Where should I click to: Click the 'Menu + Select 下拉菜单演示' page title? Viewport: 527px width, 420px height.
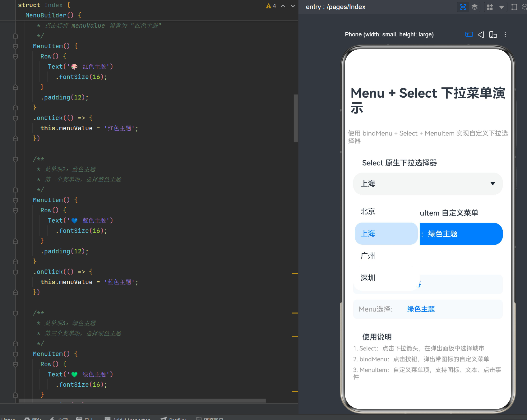point(428,100)
